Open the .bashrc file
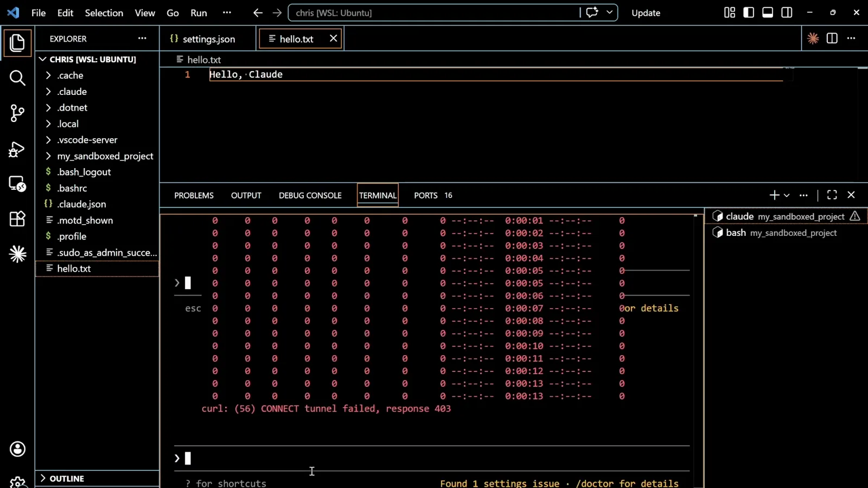Image resolution: width=868 pixels, height=488 pixels. point(97,188)
